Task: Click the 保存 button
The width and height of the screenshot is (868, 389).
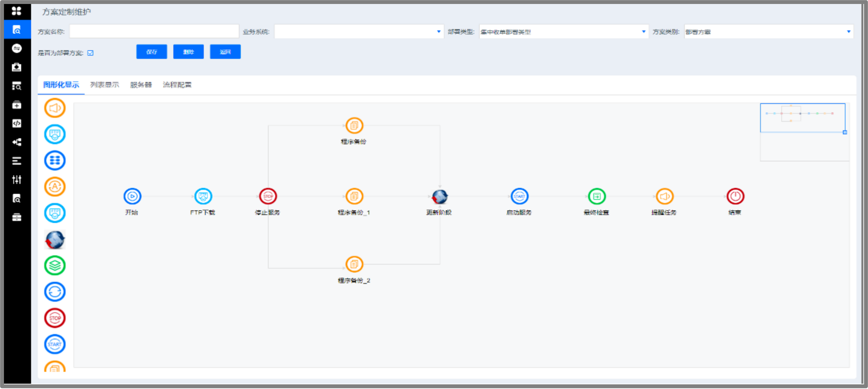Action: point(151,52)
